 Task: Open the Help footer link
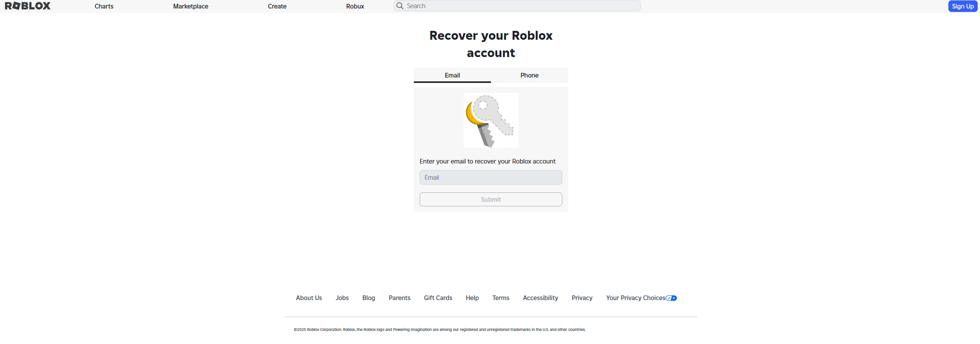(x=472, y=298)
